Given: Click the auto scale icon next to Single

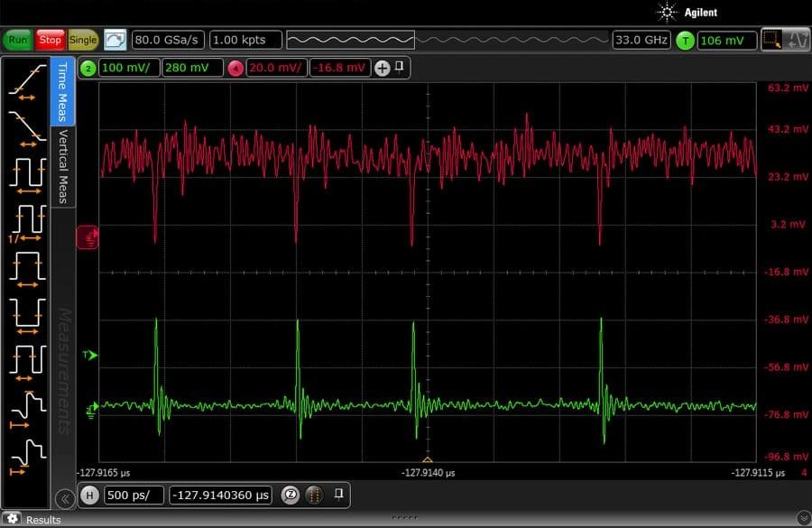Looking at the screenshot, I should click(115, 40).
